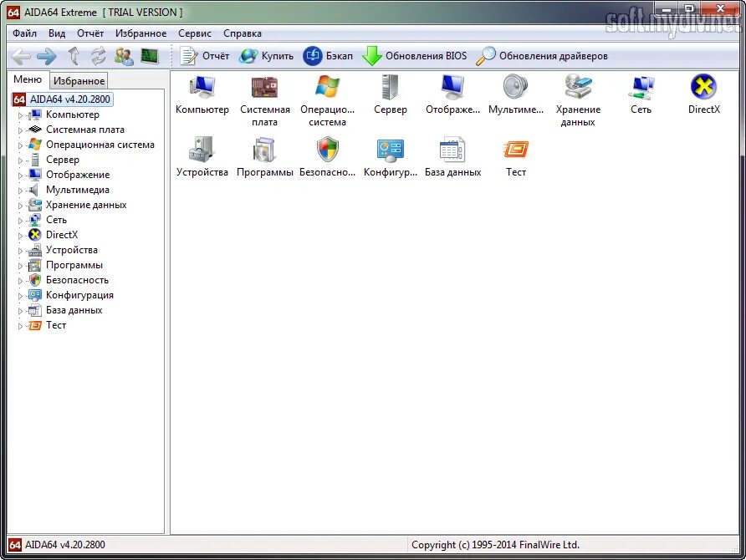Open the Операционная система Windows flag icon
The height and width of the screenshot is (560, 746).
[x=327, y=88]
